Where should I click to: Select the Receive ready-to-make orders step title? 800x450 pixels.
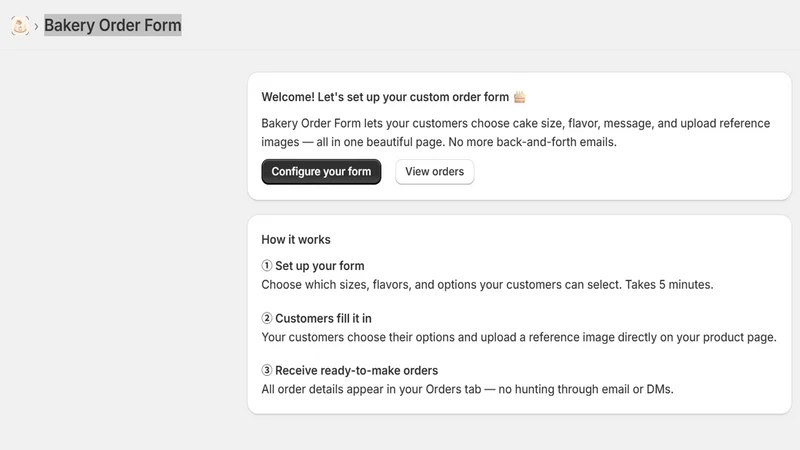point(357,370)
